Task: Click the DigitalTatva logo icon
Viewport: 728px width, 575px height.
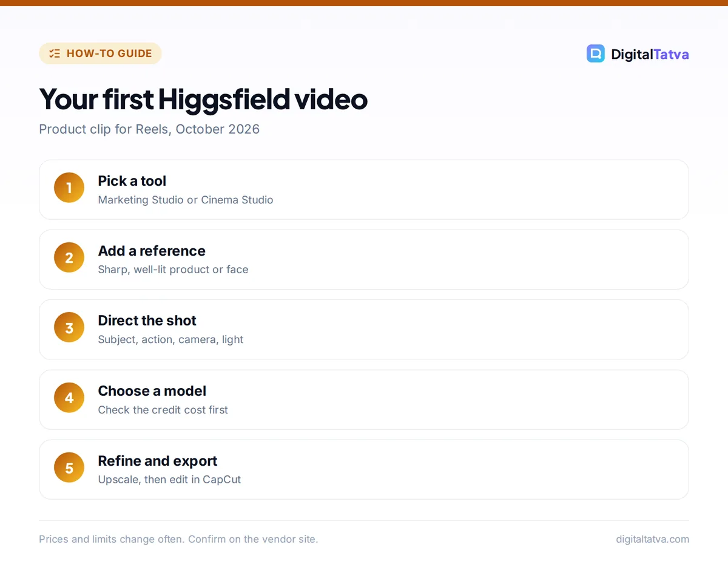Action: click(596, 53)
